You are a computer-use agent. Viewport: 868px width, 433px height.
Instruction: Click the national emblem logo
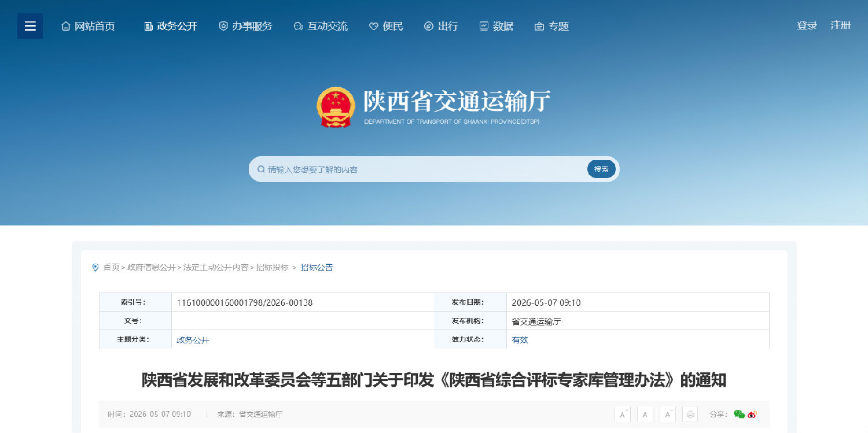point(336,107)
